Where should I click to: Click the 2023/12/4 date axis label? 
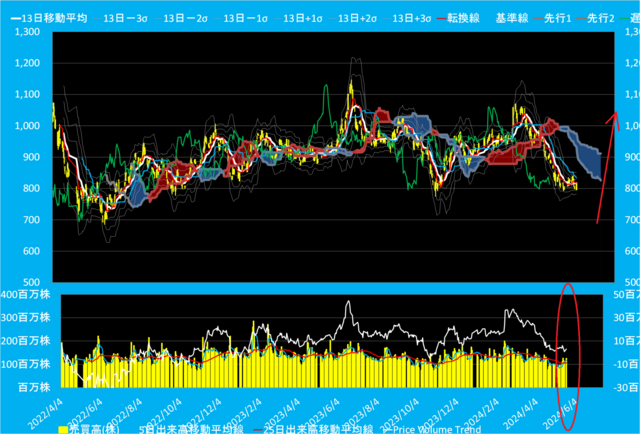click(x=439, y=414)
